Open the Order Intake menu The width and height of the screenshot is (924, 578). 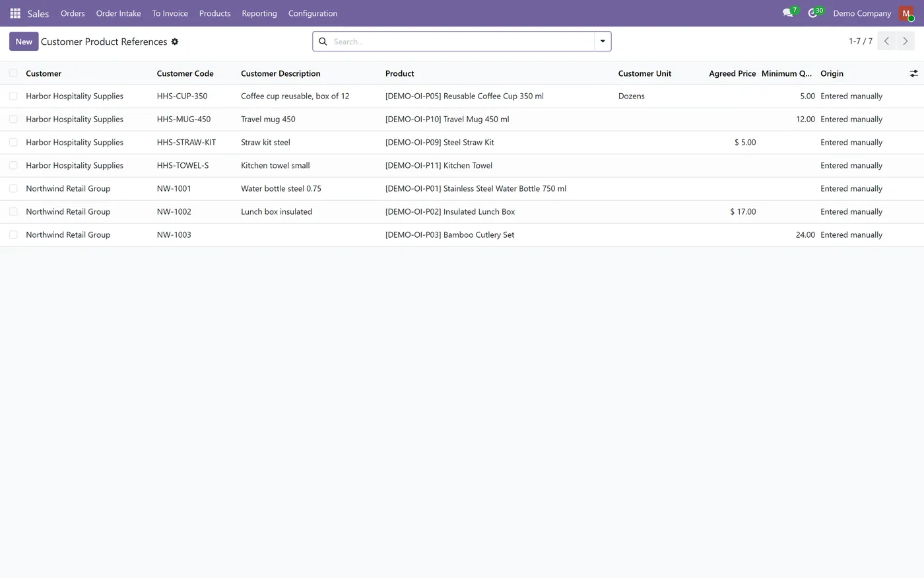pos(119,13)
